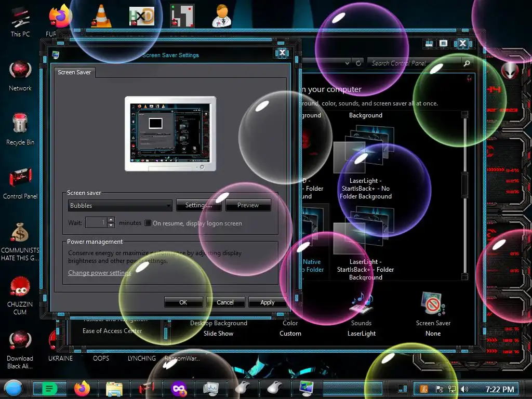Select LaserLight StartIsBack+ Folder Background theme
Viewport: 532px width, 399px height.
point(365,244)
